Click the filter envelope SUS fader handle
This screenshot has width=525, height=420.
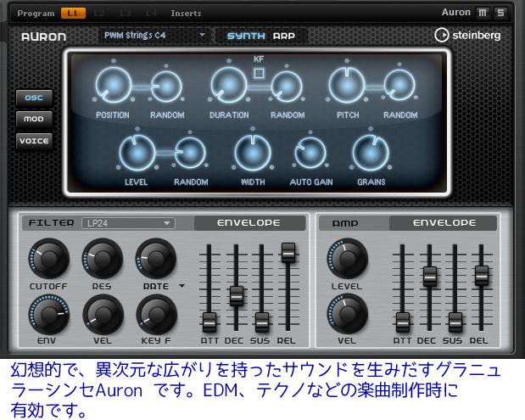(x=261, y=322)
